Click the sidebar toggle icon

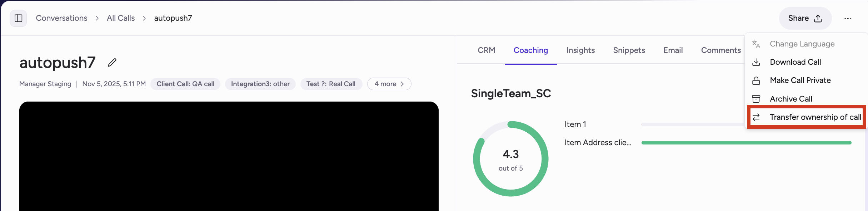(x=18, y=18)
